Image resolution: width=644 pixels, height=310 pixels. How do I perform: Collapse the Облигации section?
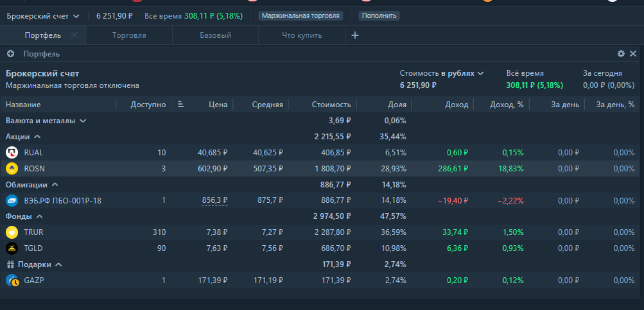pos(32,185)
